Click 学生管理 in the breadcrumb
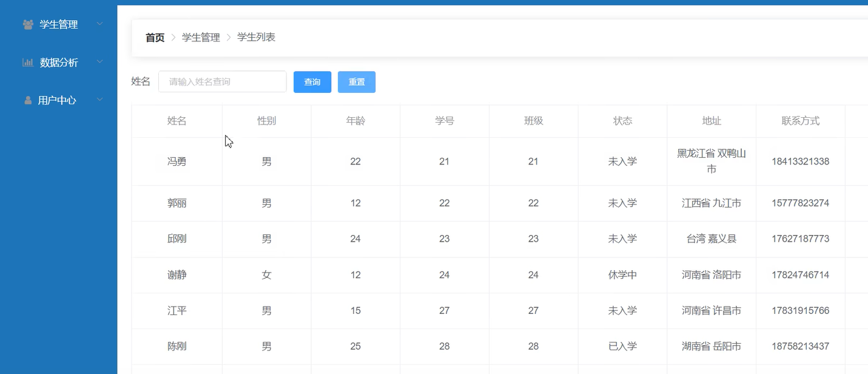 201,38
